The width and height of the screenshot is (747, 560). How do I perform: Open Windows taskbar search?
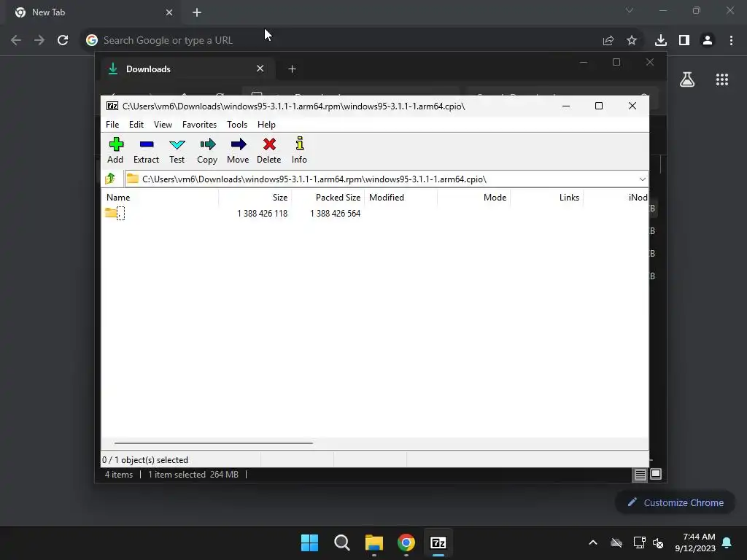point(342,542)
